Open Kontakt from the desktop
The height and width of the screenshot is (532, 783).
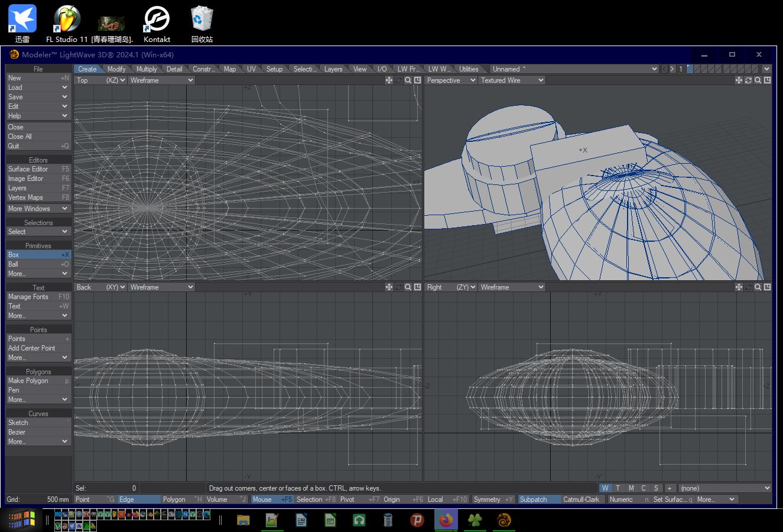tap(156, 18)
